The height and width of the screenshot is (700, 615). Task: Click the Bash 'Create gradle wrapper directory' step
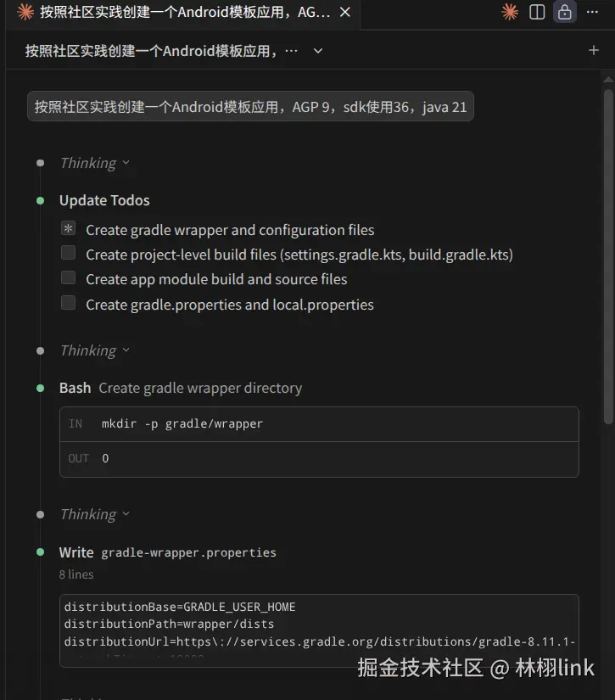pos(200,388)
